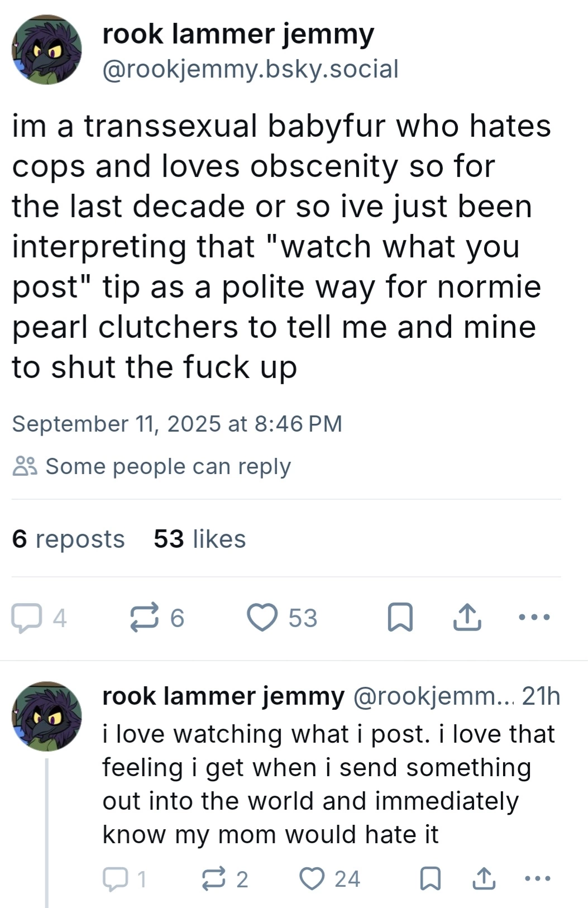Reply to the 21h follow-up post
This screenshot has height=908, width=588.
pyautogui.click(x=114, y=880)
